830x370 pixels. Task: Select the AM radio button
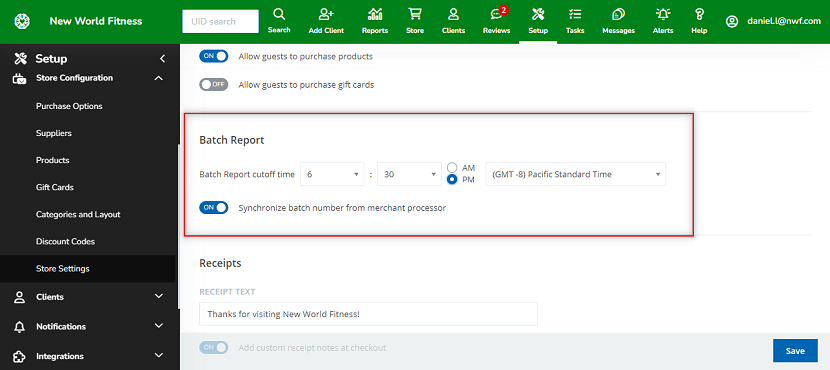452,168
